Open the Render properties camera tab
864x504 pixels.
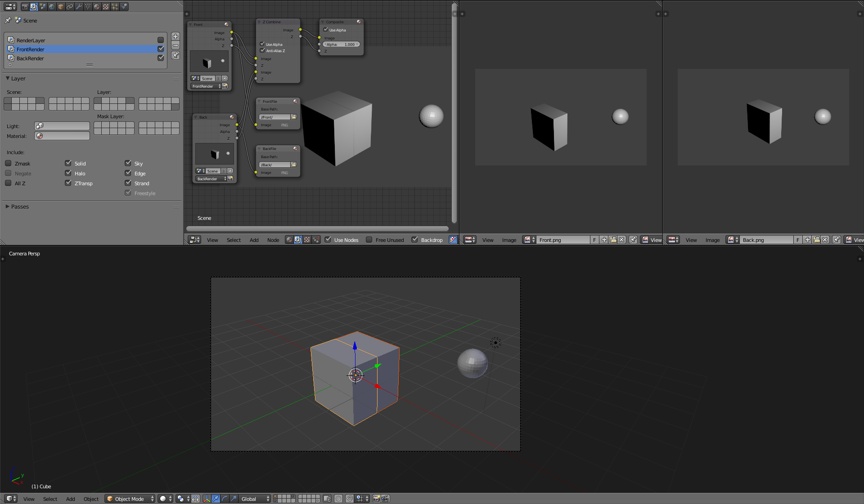click(25, 7)
